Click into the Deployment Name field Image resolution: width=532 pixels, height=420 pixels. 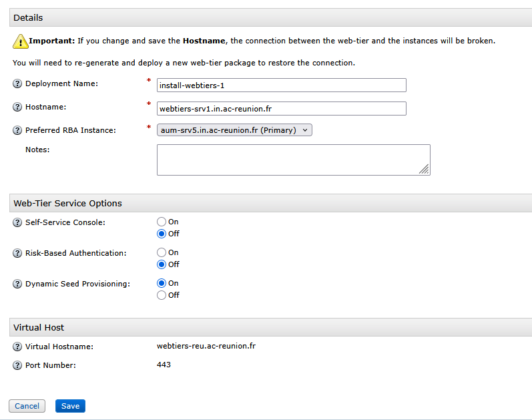(281, 85)
